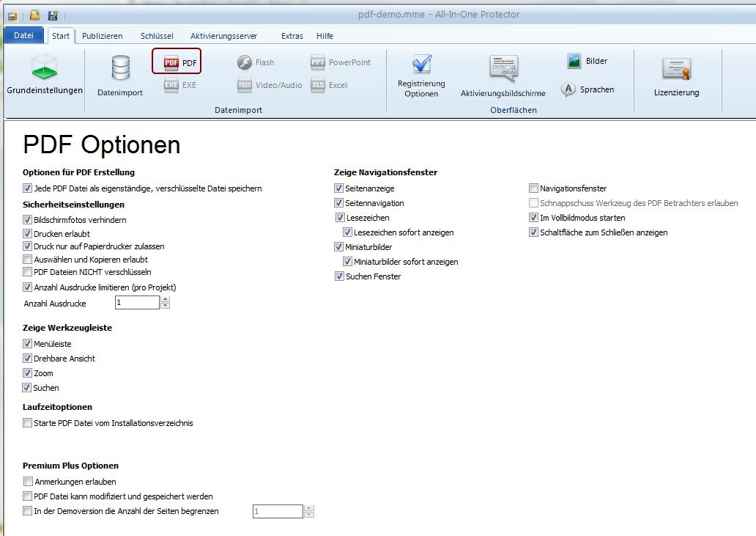
Task: Toggle Schaltfläche zum Schließen anzeigen
Action: pos(534,232)
